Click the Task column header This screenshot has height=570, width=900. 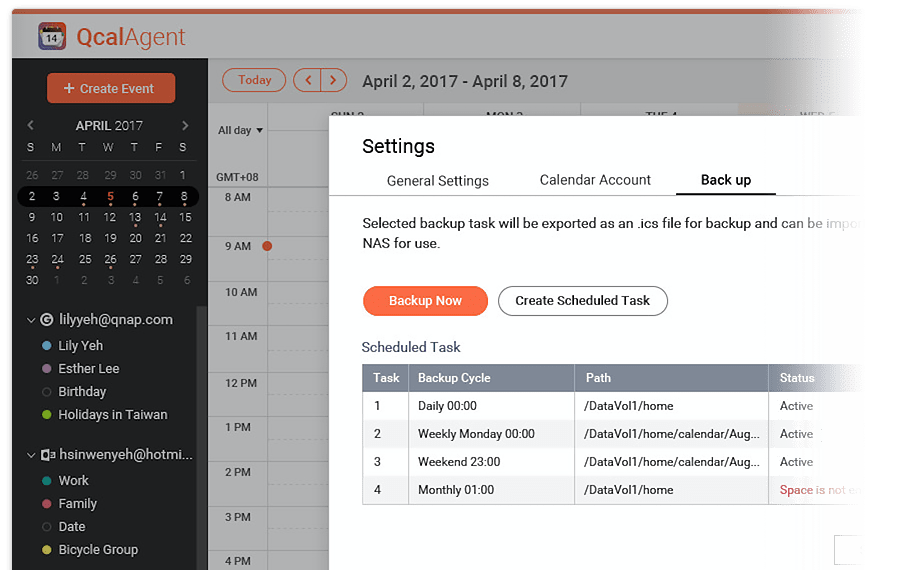tap(385, 378)
